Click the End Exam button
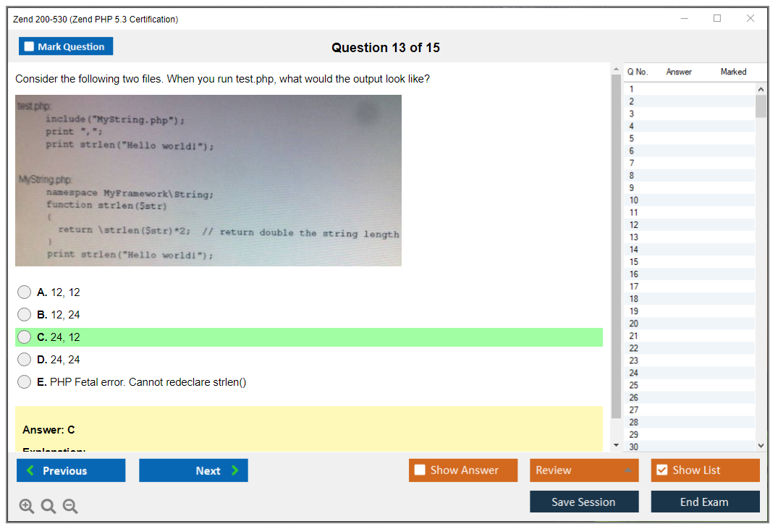 705,502
